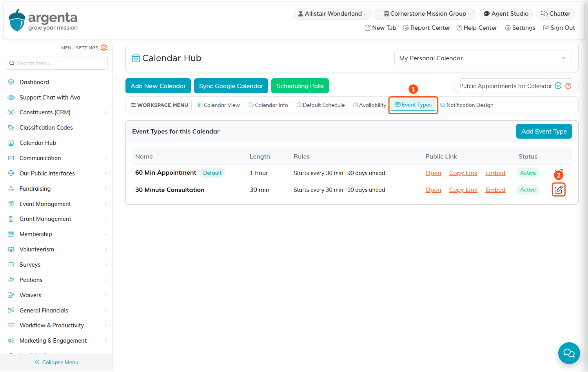Screen dimensions: 588x372
Task: Expand the Communication submenu arrow
Action: pos(106,158)
